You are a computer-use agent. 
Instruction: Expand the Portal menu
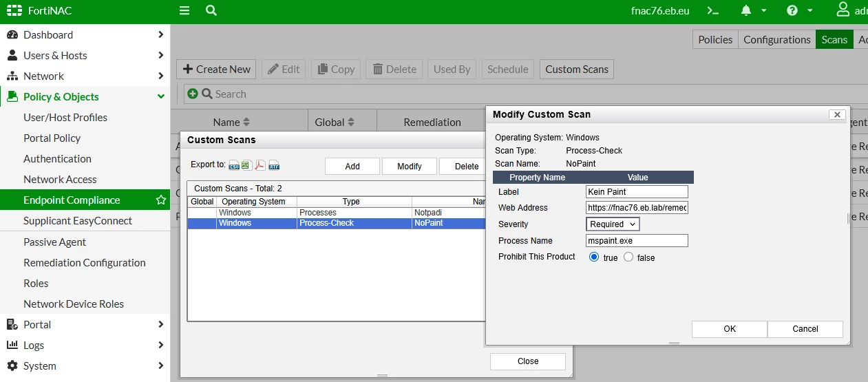click(x=160, y=324)
